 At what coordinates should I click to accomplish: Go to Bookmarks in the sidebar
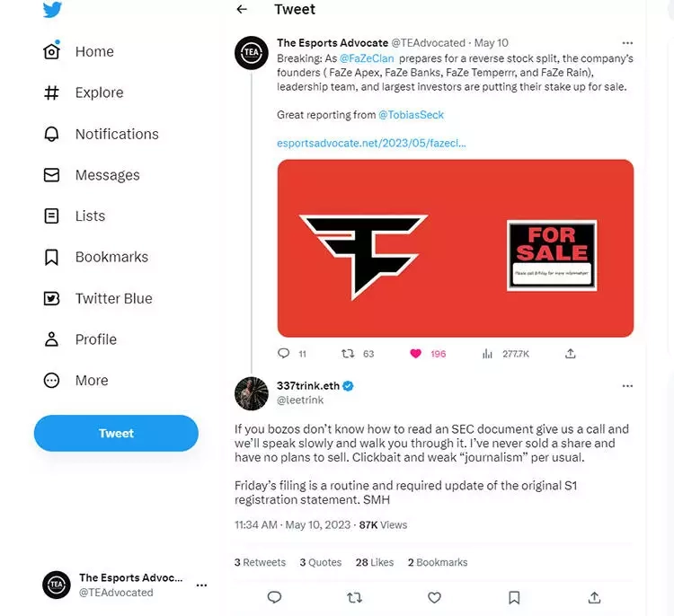111,257
